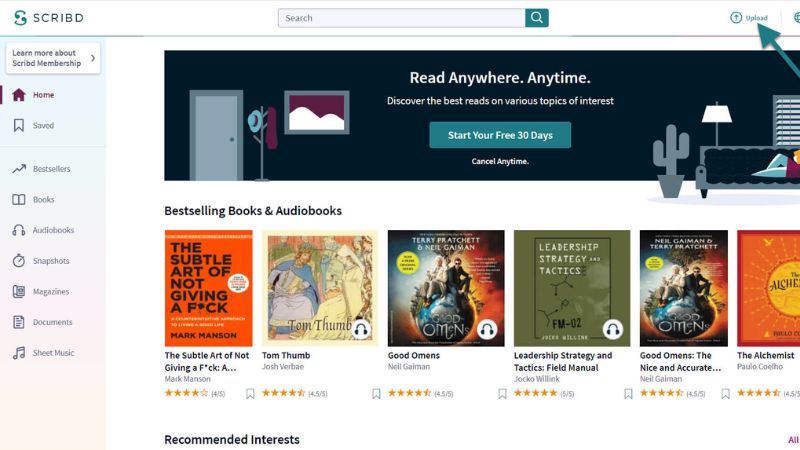Click the Recommended Interests heading
Viewport: 800px width, 450px height.
point(232,439)
